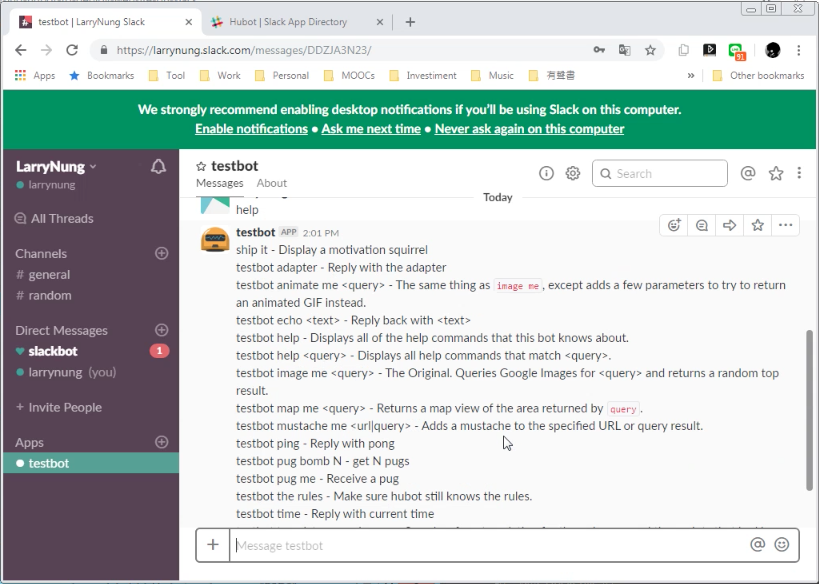
Task: Open the MOOCs bookmarks folder
Action: (x=349, y=75)
